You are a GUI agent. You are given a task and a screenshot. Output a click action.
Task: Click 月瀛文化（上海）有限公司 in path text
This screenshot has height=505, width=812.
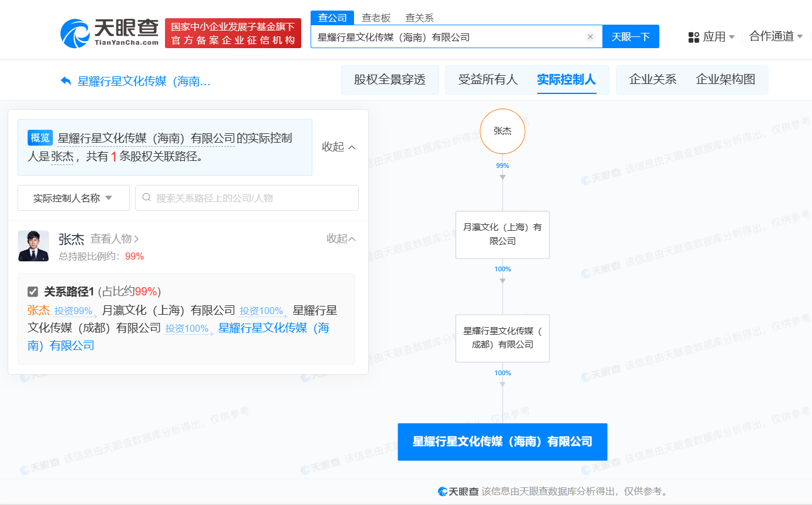point(169,311)
